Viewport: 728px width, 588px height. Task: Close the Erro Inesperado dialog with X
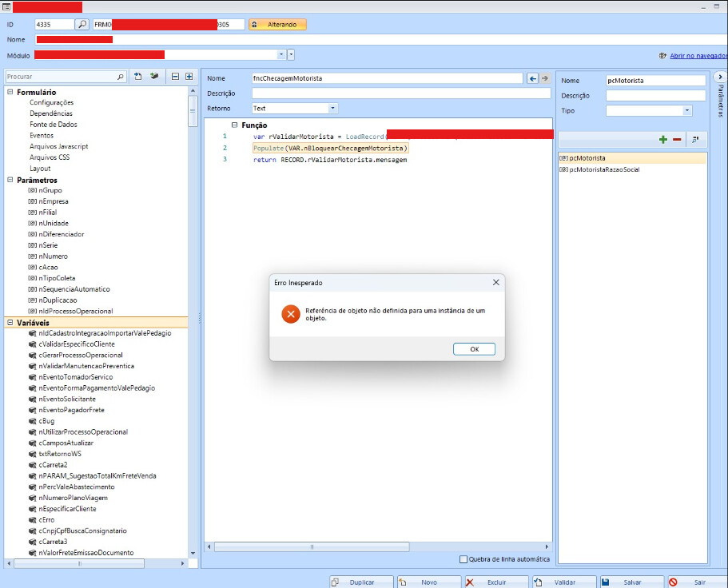click(x=495, y=283)
